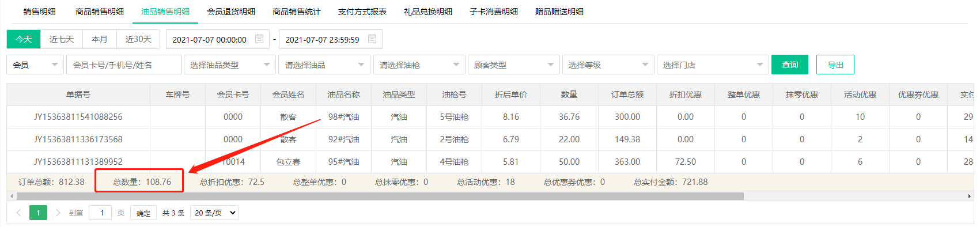Screen dimensions: 980x227
Task: Click member name 包立春
Action: (x=288, y=162)
